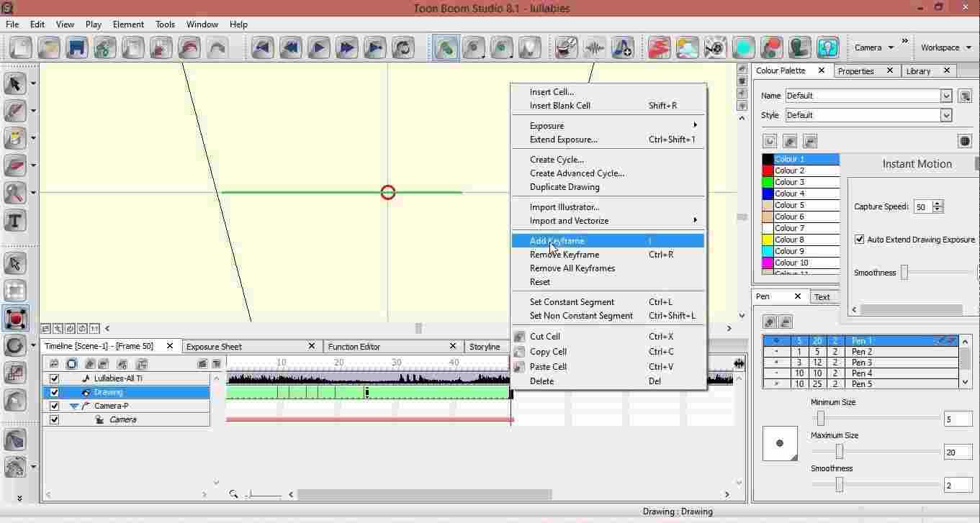Choose Insert Blank Cell
The width and height of the screenshot is (980, 523).
[x=608, y=106]
